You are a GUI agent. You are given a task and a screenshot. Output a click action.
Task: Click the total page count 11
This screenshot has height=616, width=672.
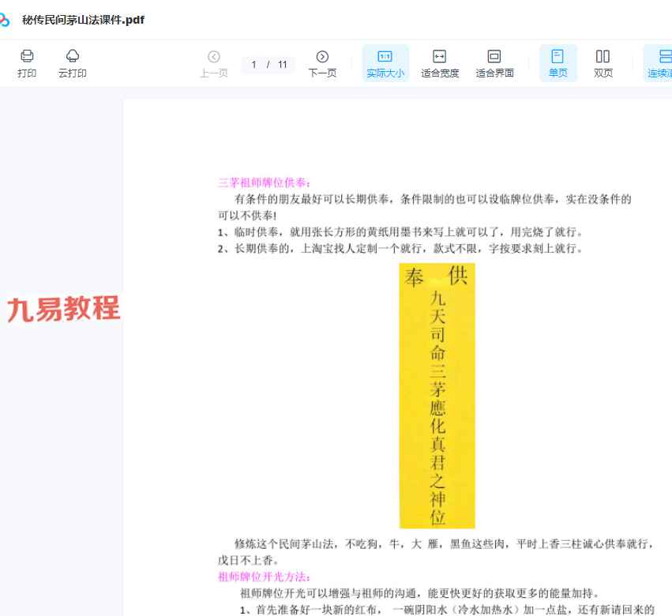[282, 65]
